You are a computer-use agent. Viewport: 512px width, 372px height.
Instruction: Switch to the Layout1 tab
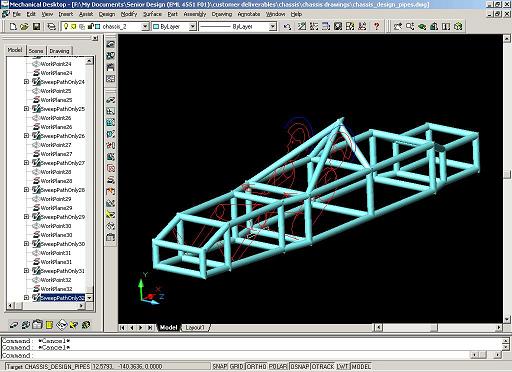195,328
